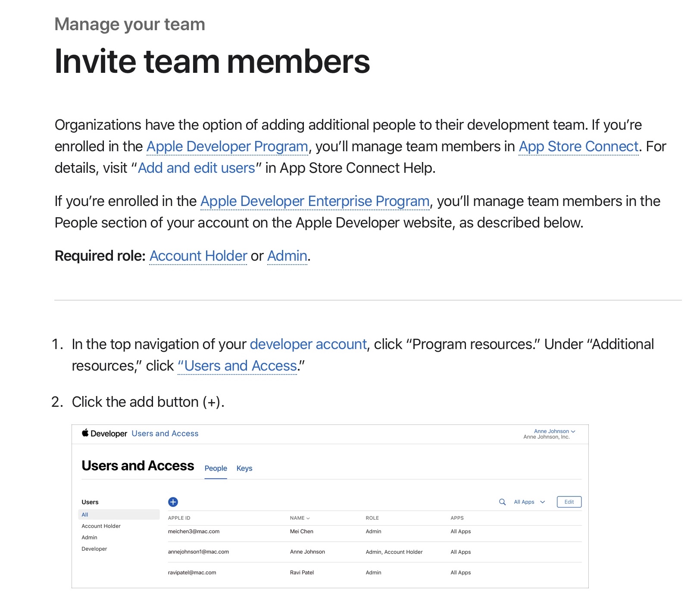Open the All Apps filter dropdown
This screenshot has height=599, width=700.
tap(529, 502)
